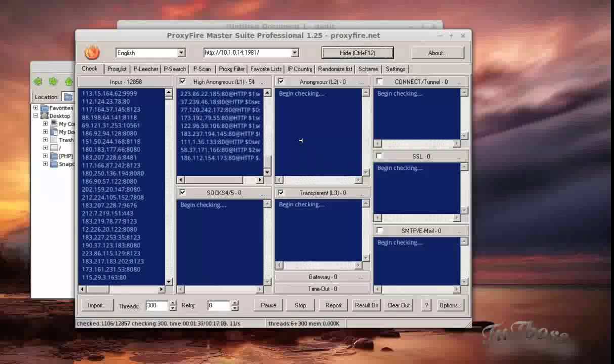Screen dimensions: 614x364
Task: Increase the Retry stepper value
Action: pyautogui.click(x=235, y=303)
